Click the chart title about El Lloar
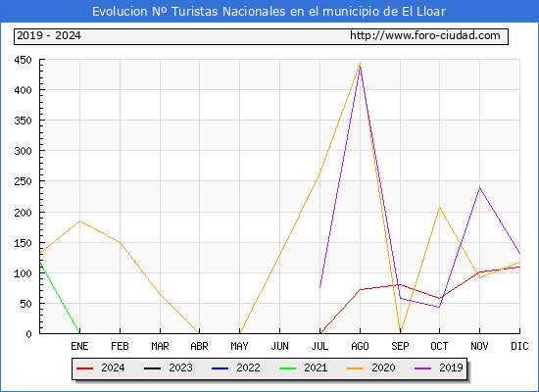Screen dimensions: 539x392 tap(269, 12)
